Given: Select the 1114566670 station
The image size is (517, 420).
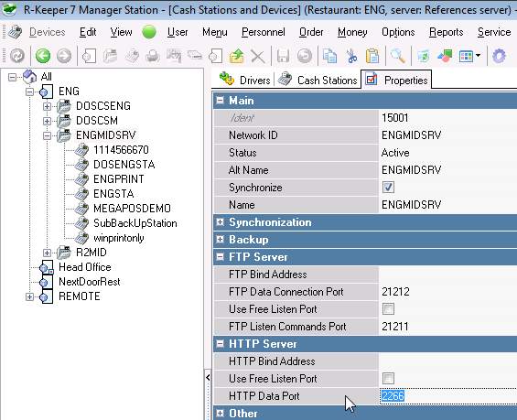Looking at the screenshot, I should tap(121, 150).
